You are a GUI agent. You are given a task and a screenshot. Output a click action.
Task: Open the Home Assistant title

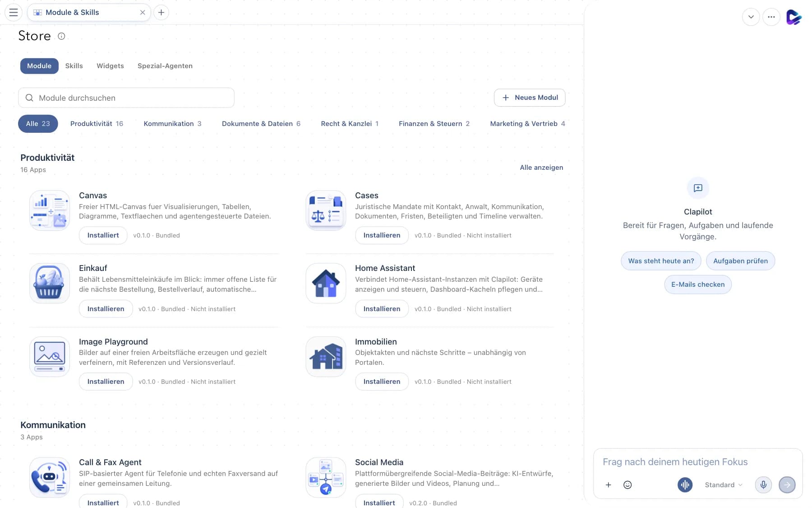(385, 268)
